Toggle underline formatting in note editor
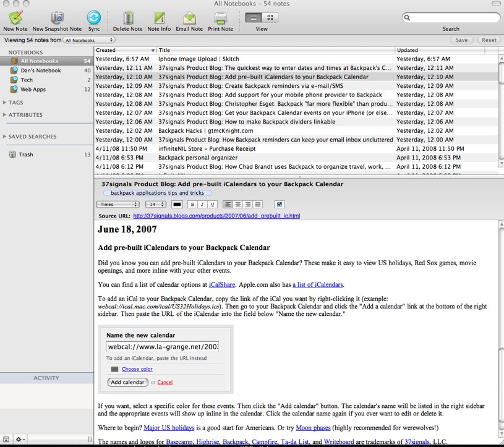This screenshot has width=504, height=447. point(213,205)
